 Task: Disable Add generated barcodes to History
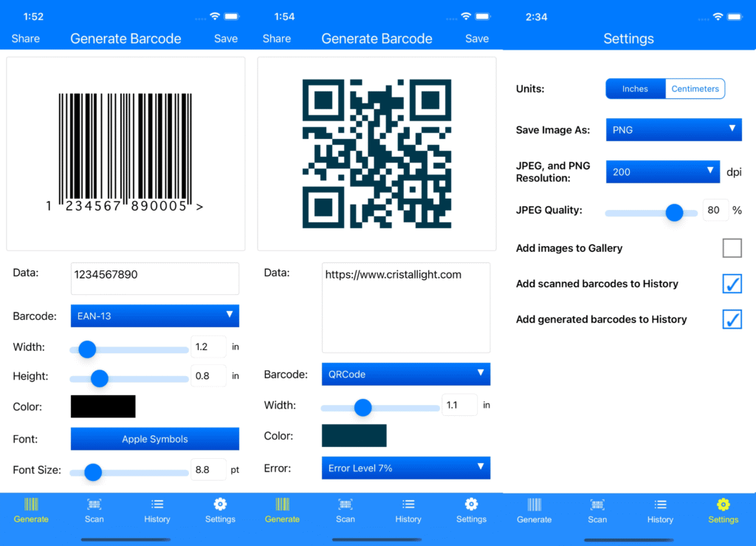coord(732,319)
